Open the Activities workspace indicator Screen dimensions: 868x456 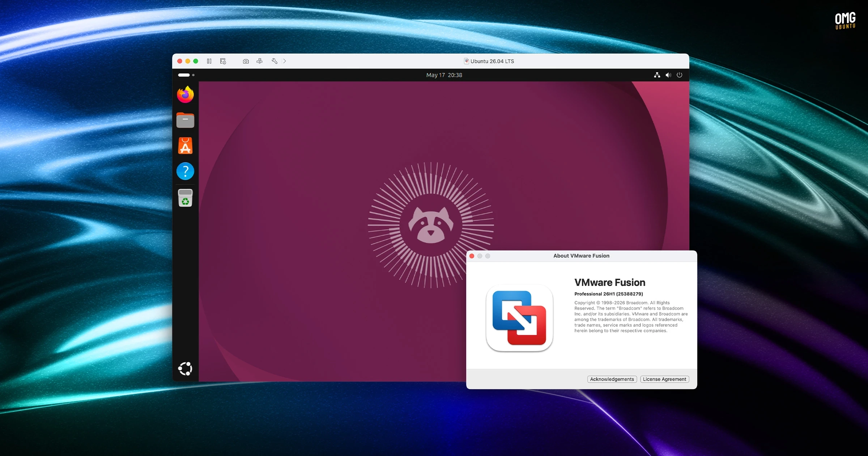click(186, 75)
